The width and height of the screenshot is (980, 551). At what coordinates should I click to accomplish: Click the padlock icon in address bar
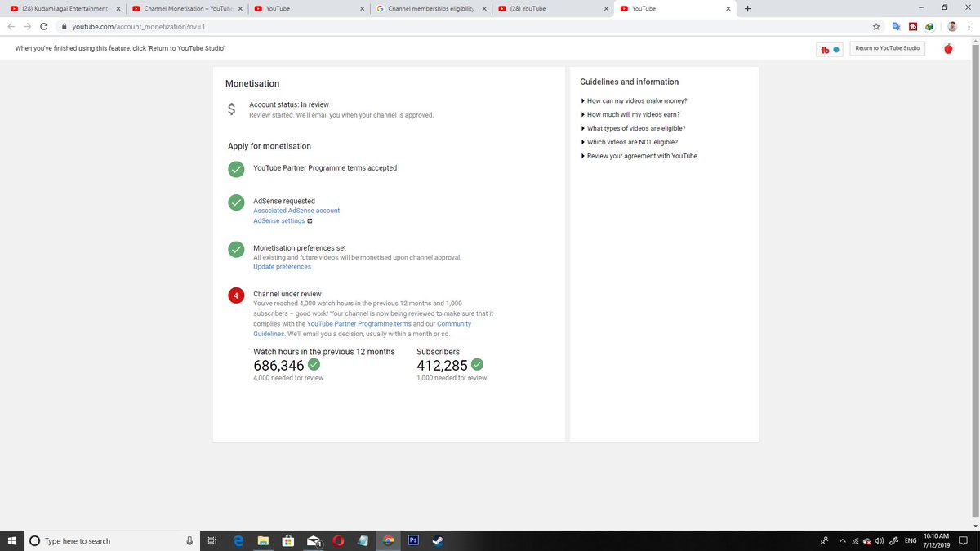point(64,26)
